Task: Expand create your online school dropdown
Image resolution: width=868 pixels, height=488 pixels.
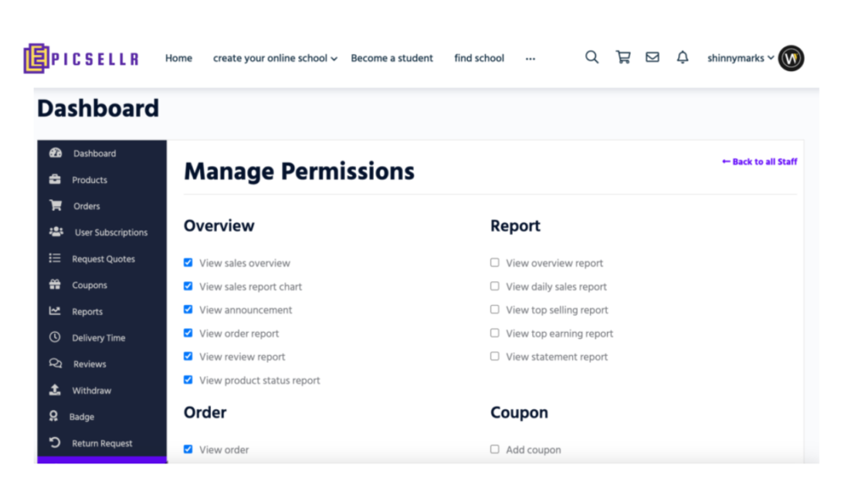Action: (275, 58)
